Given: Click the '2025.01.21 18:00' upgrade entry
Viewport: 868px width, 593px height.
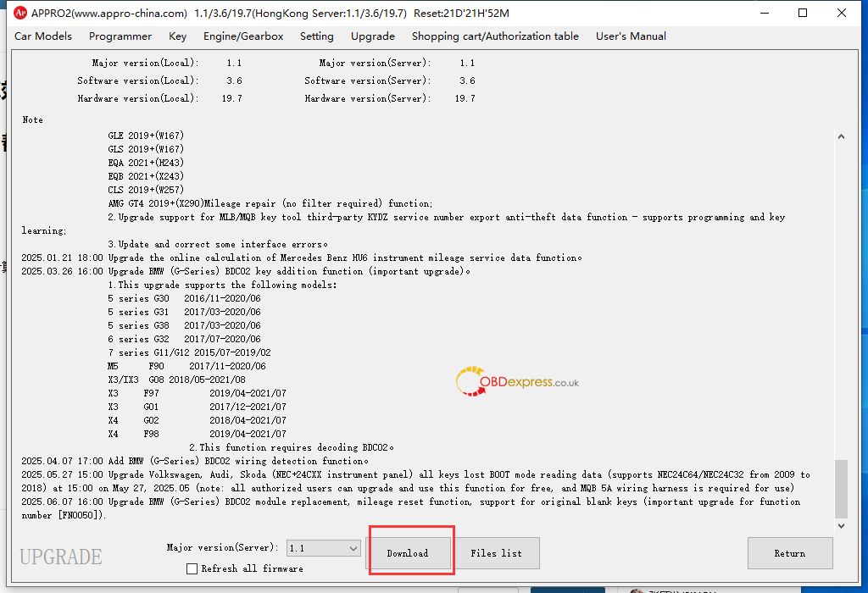Looking at the screenshot, I should click(302, 258).
